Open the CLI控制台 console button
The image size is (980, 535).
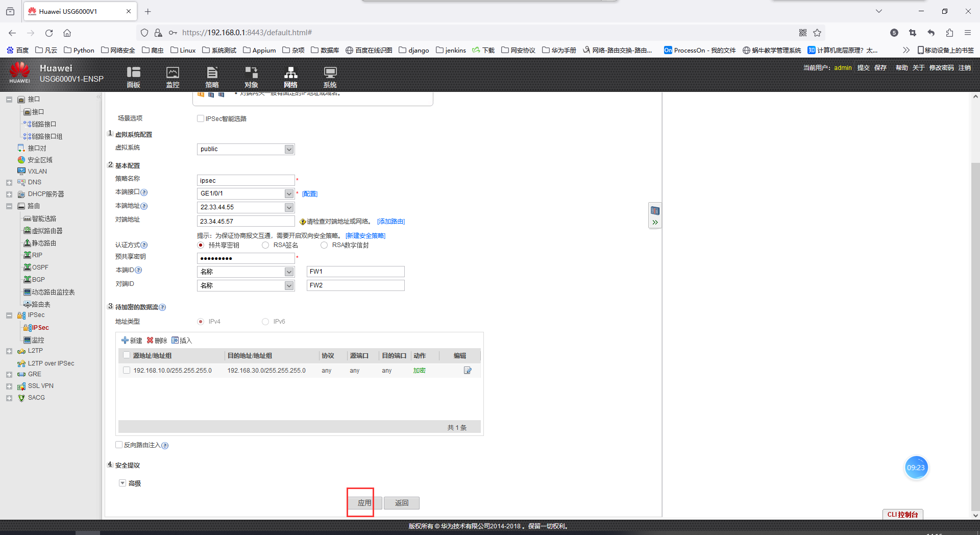point(902,515)
